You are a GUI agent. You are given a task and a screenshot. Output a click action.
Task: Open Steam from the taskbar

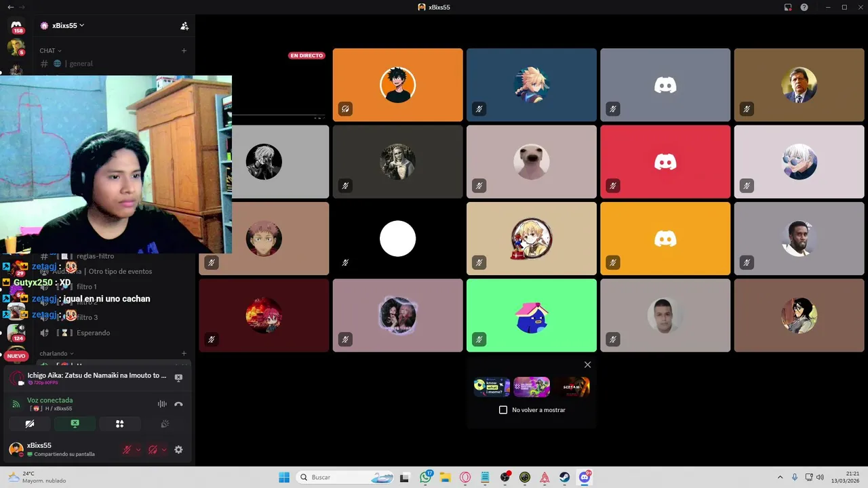pyautogui.click(x=564, y=477)
